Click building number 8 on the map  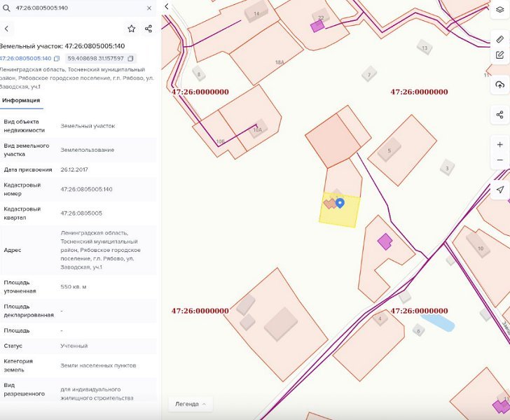pyautogui.click(x=199, y=74)
